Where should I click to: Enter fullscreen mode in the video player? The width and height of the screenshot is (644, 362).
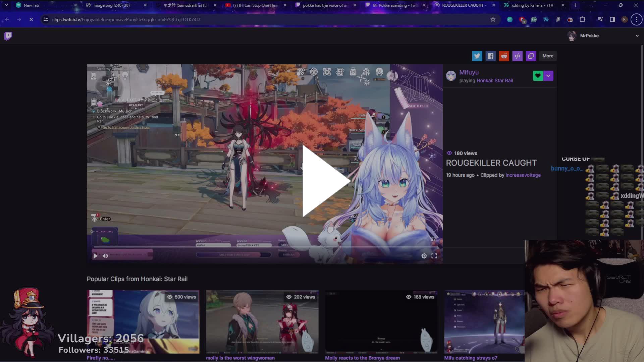click(x=434, y=256)
